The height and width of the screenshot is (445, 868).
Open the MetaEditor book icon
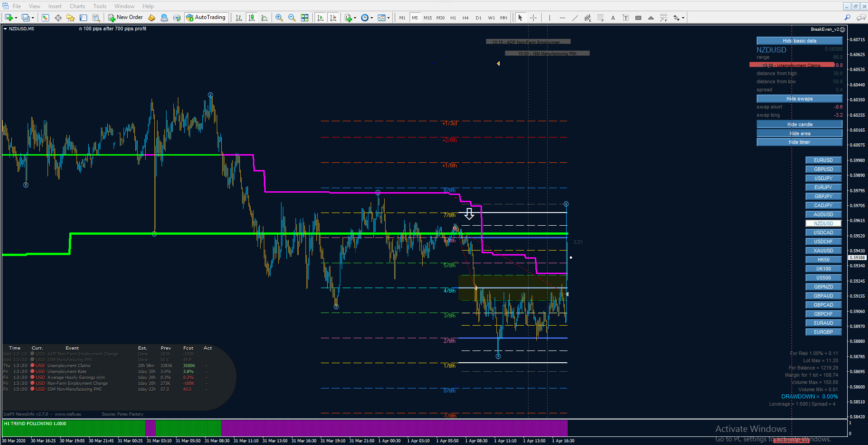(152, 18)
